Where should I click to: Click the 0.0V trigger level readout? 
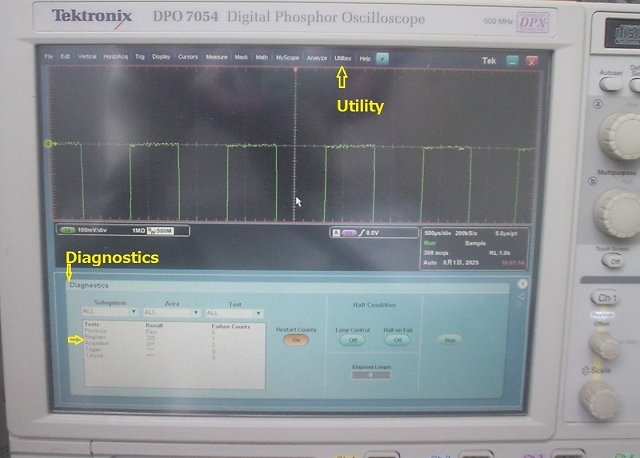tap(373, 233)
